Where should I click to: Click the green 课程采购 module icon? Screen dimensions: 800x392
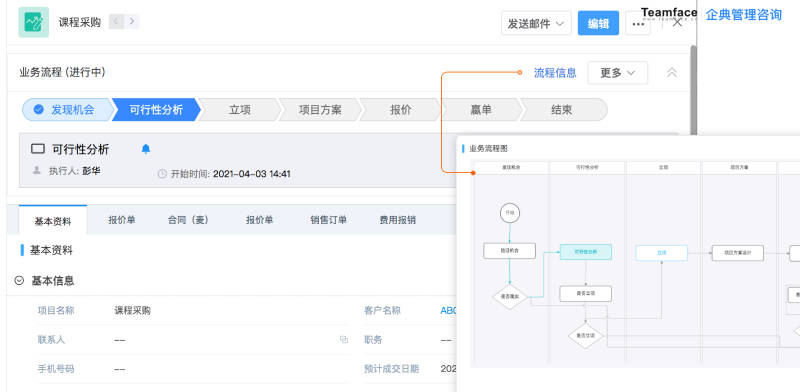(x=34, y=22)
